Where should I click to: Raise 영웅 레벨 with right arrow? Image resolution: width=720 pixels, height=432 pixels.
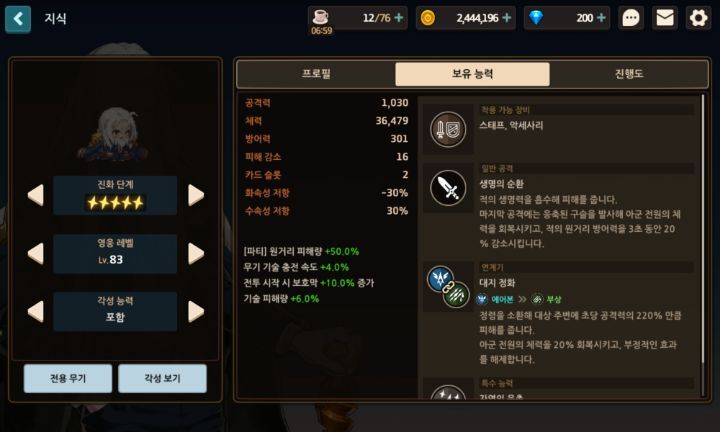(196, 253)
